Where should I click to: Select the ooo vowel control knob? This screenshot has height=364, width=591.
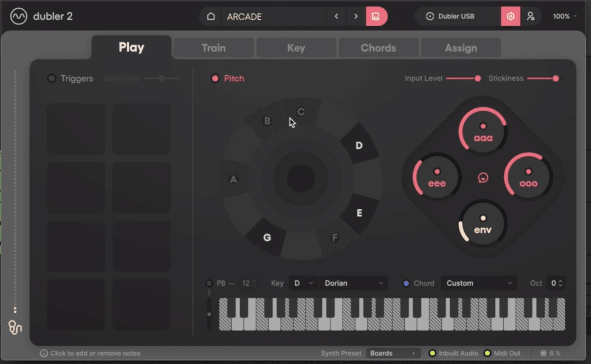[x=528, y=176]
